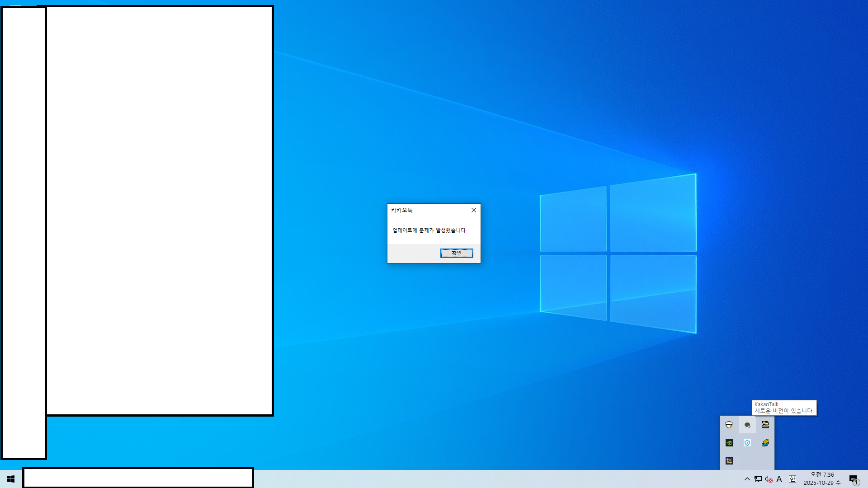Click the muted volume speaker icon
This screenshot has width=868, height=488.
point(769,479)
